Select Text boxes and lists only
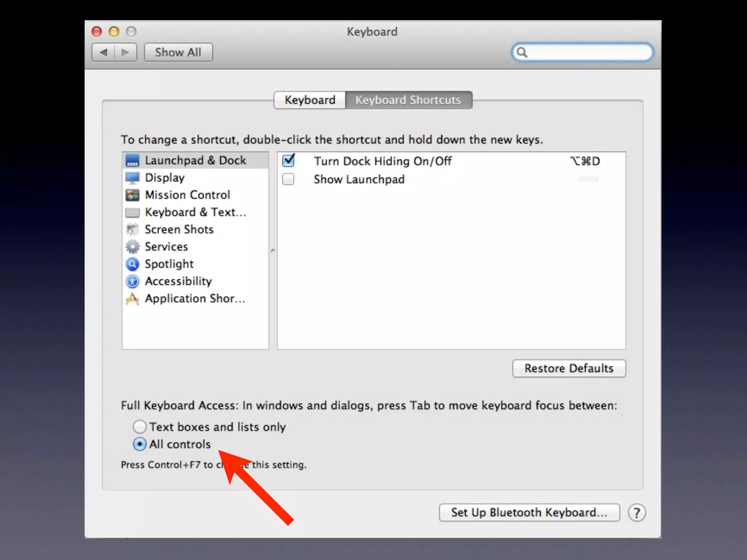The height and width of the screenshot is (560, 747). (140, 427)
